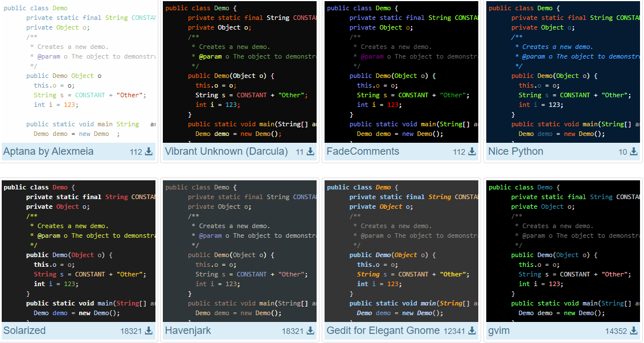
Task: View the Vibrant Unknown (Darcula) code preview
Action: pyautogui.click(x=240, y=72)
